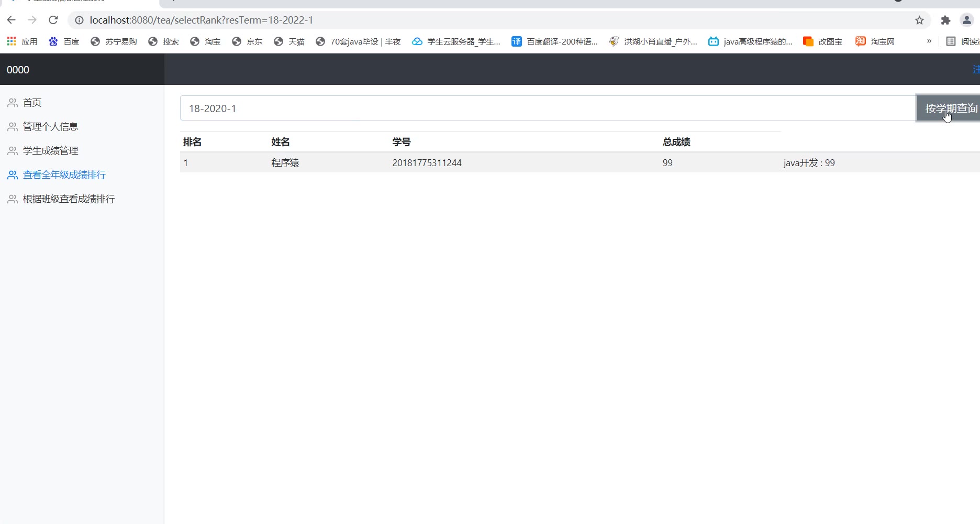Open the 搜索 bookmark

(163, 41)
